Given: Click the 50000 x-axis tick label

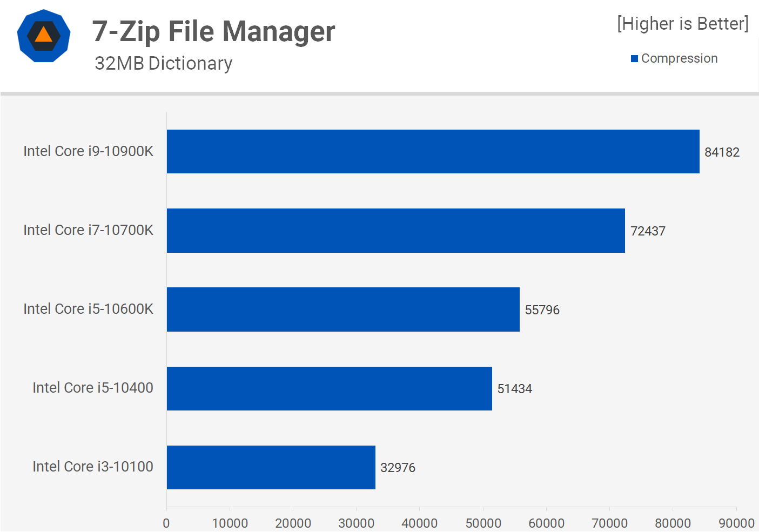Looking at the screenshot, I should [483, 523].
